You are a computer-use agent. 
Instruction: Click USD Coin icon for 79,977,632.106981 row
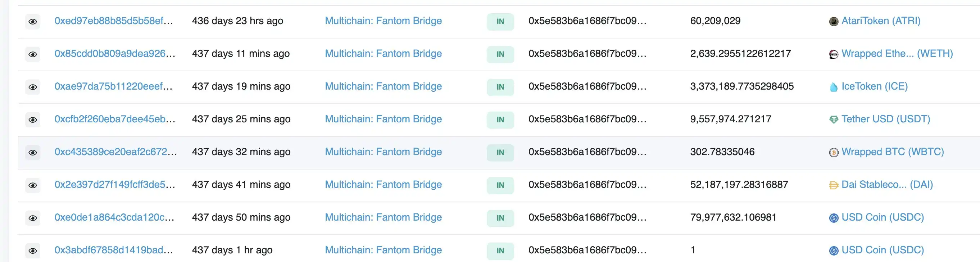pyautogui.click(x=833, y=218)
